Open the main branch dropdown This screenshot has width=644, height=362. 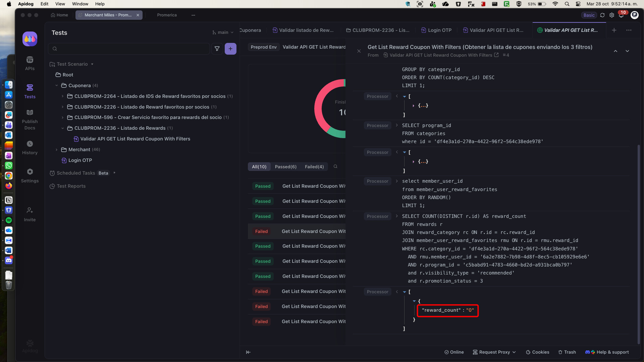click(x=223, y=33)
